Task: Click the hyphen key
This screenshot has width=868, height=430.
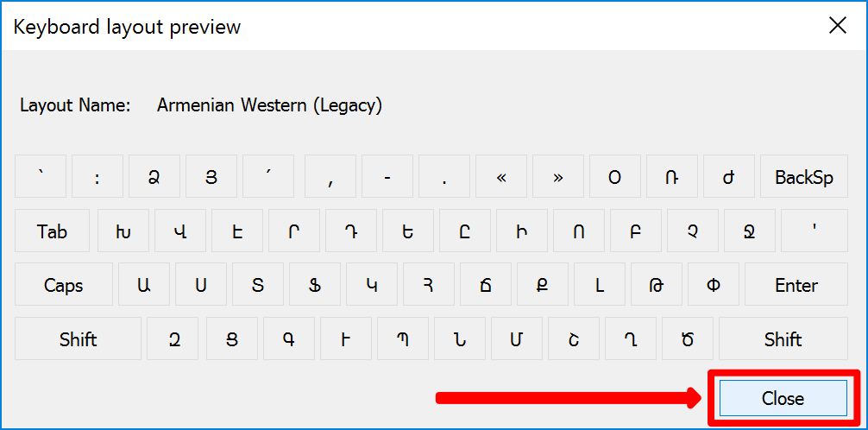Action: (x=387, y=178)
